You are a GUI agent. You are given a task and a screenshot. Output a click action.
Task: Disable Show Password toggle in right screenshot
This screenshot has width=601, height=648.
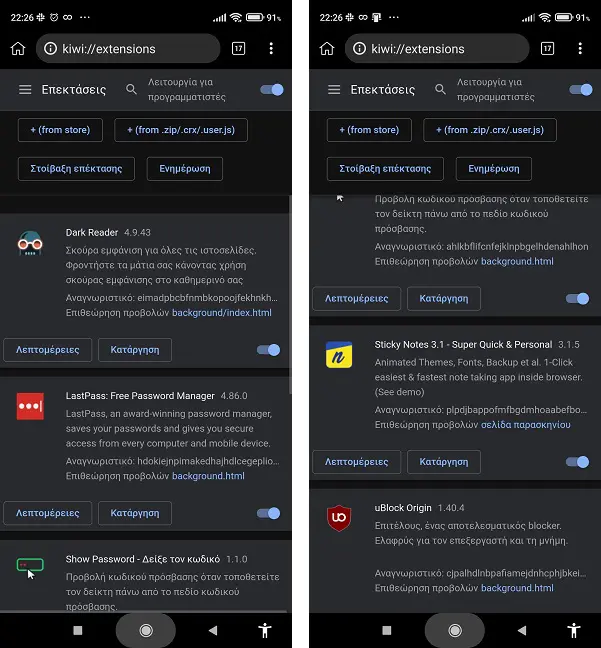577,298
